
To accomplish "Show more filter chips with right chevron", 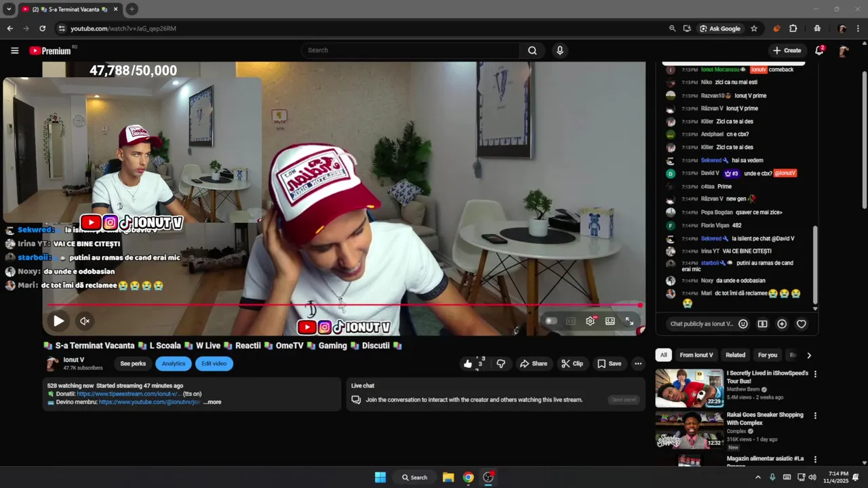I will [x=808, y=355].
